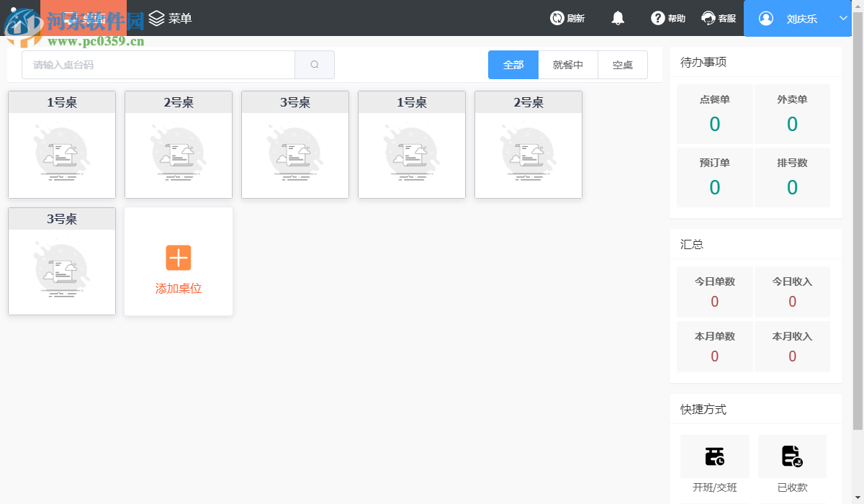Viewport: 864px width, 504px height.
Task: Click the 已收款 receipt icon
Action: pyautogui.click(x=792, y=456)
